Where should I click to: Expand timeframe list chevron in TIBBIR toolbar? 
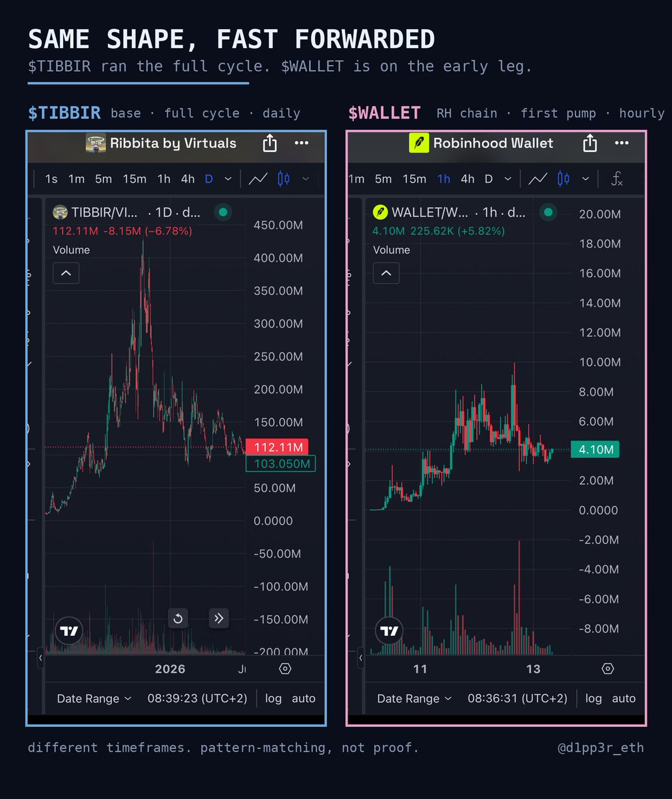pyautogui.click(x=228, y=178)
